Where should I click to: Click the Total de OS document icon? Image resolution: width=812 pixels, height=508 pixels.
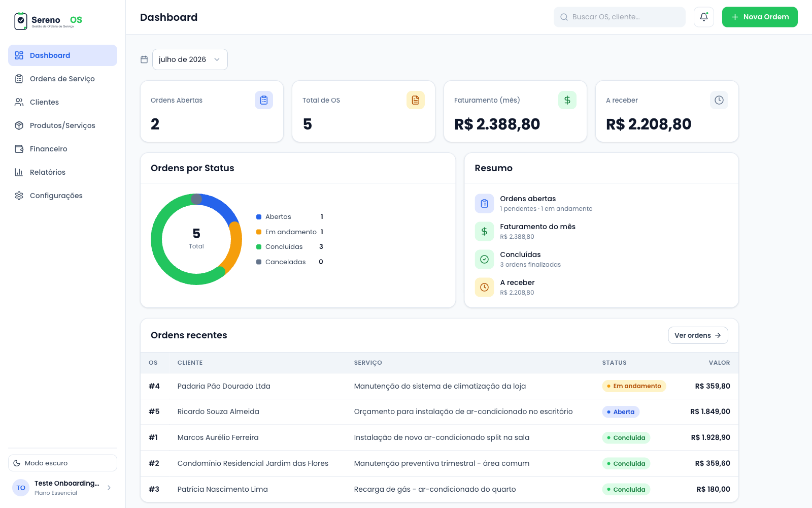416,100
